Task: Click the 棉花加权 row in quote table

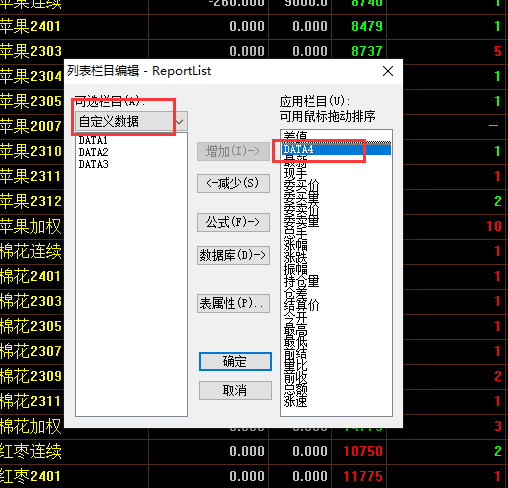Action: click(31, 426)
